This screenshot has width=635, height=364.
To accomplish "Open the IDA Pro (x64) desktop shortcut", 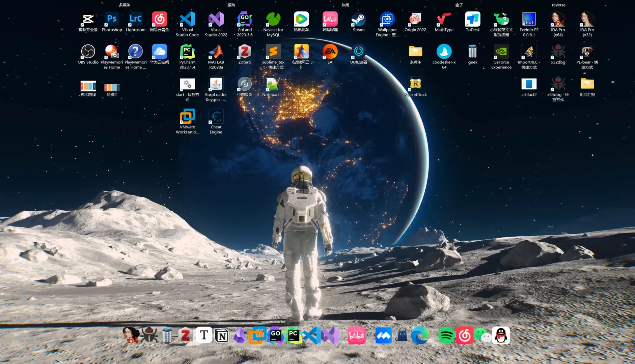I will coord(558,24).
